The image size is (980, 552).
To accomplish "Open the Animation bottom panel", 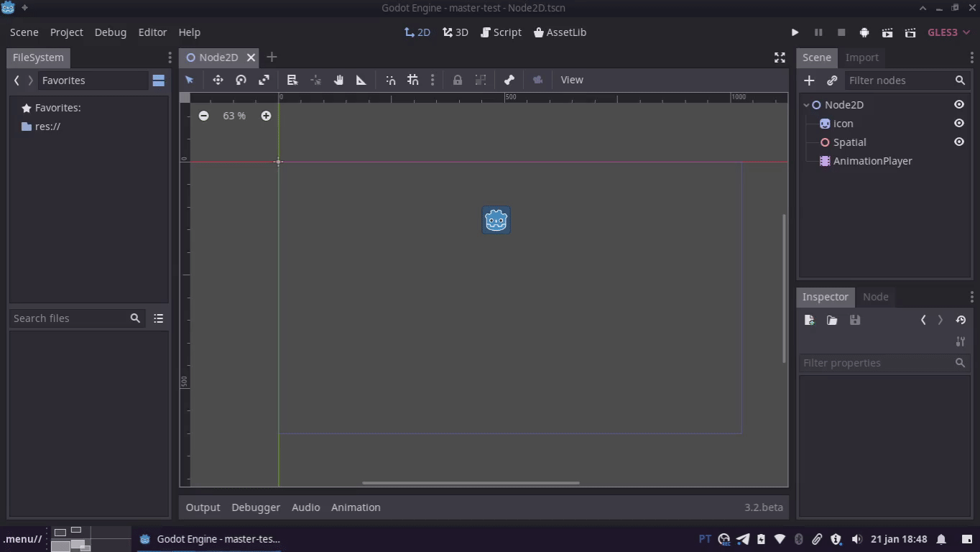I will [x=356, y=507].
